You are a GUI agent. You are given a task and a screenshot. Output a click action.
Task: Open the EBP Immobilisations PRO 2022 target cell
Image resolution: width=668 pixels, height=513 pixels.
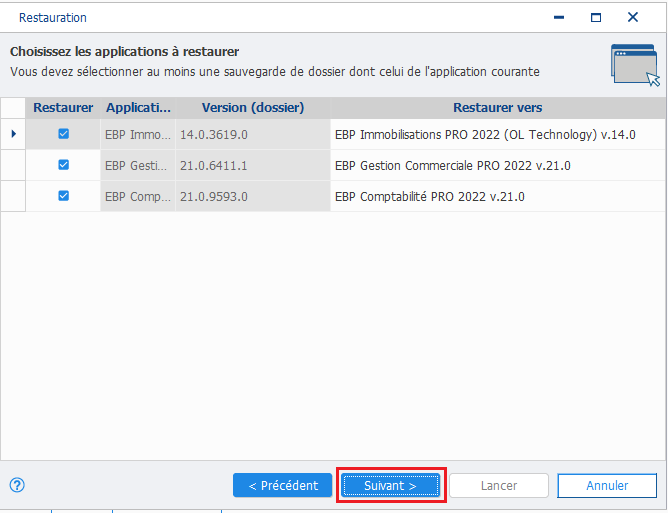(497, 134)
